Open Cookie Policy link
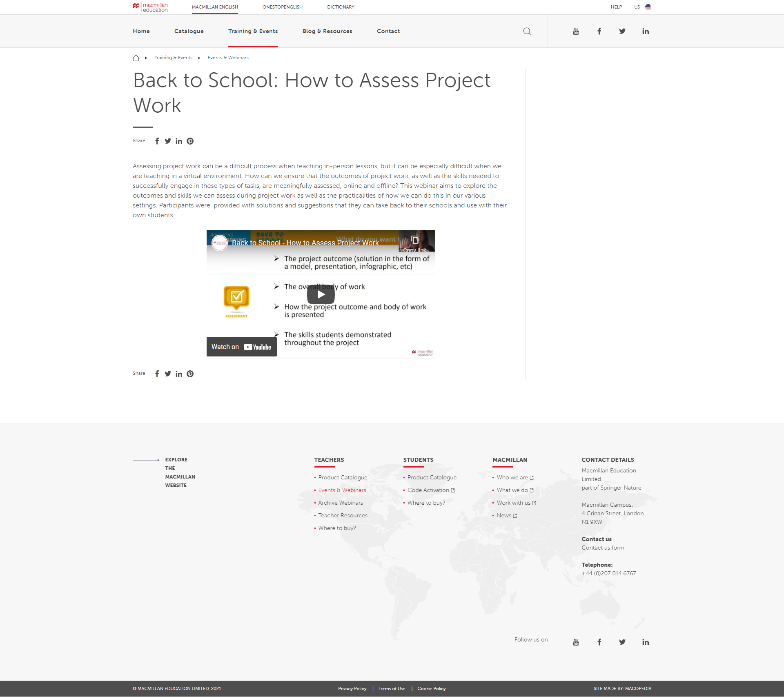 (432, 689)
